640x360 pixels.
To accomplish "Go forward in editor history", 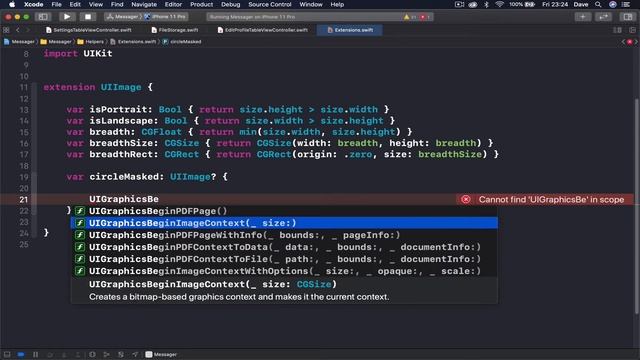I will tap(27, 30).
